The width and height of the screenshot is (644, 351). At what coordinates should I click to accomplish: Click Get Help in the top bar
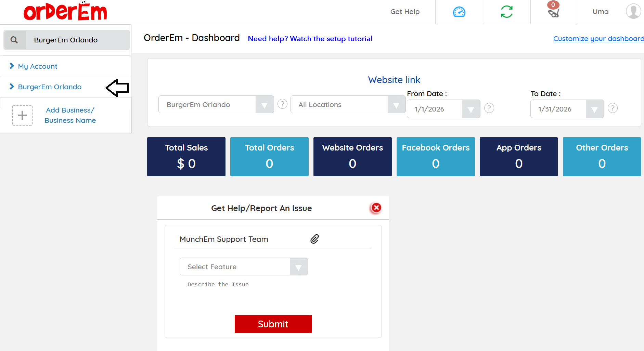(405, 12)
